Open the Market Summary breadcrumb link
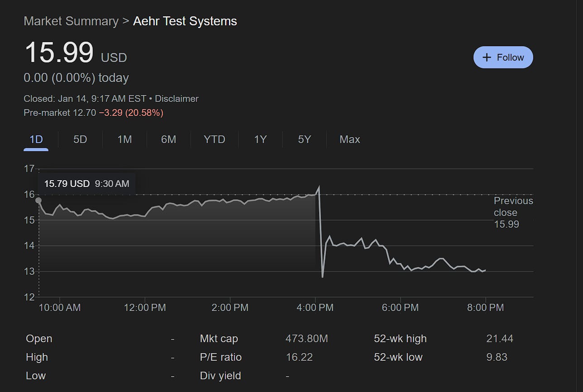The width and height of the screenshot is (583, 392). 71,21
